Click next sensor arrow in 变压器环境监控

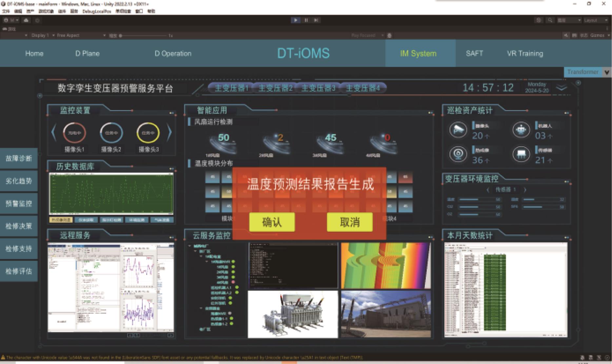525,190
